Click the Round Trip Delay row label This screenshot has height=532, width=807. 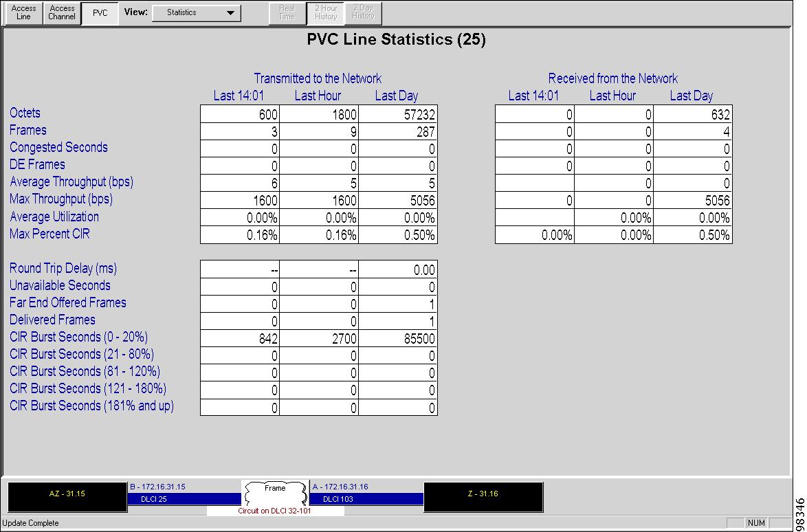pyautogui.click(x=63, y=268)
